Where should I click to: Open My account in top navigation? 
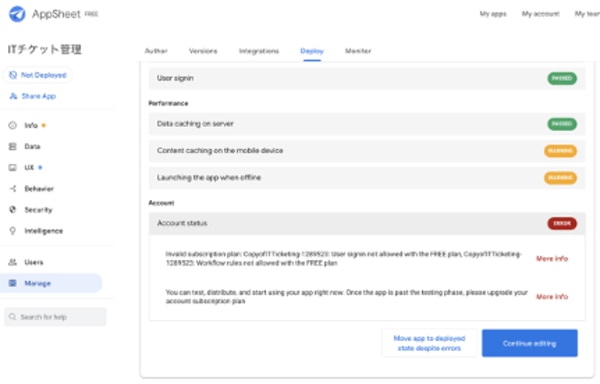(x=541, y=14)
